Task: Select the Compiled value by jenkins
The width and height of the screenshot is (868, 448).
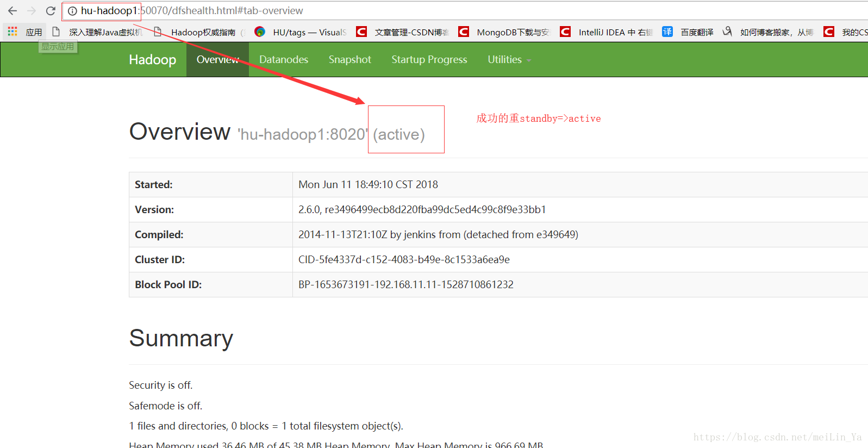Action: coord(438,234)
